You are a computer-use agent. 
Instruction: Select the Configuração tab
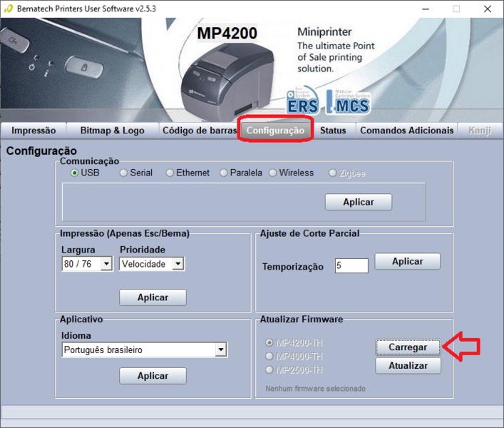click(275, 131)
